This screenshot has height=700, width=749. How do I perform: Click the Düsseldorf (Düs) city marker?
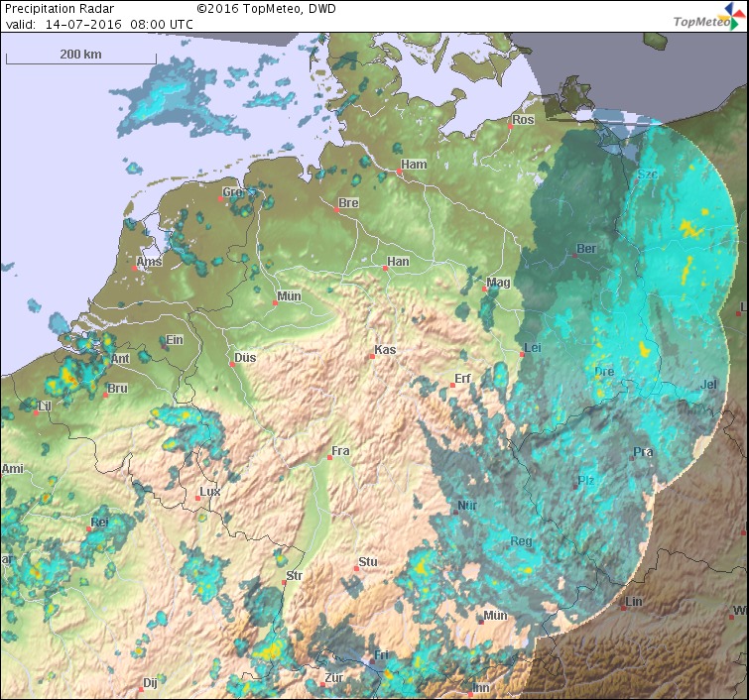pyautogui.click(x=232, y=364)
